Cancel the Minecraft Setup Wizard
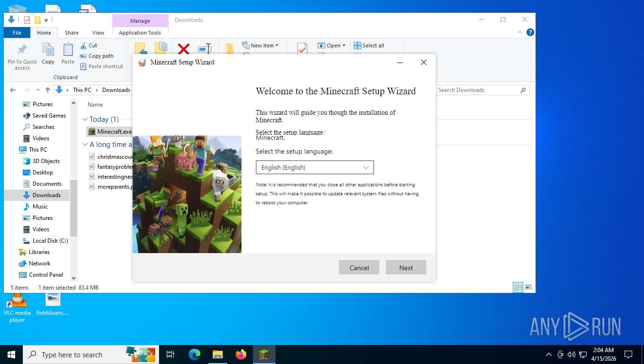Viewport: 644px width, 364px height. tap(359, 267)
